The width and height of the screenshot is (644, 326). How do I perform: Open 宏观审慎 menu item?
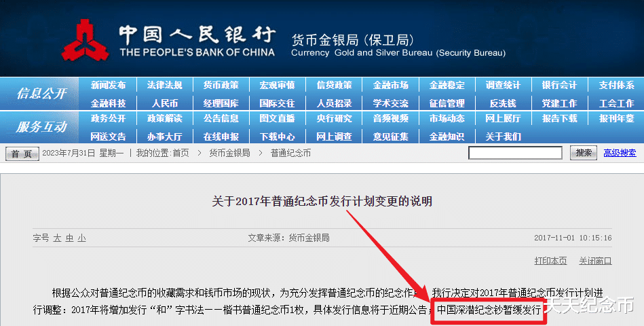pyautogui.click(x=278, y=85)
